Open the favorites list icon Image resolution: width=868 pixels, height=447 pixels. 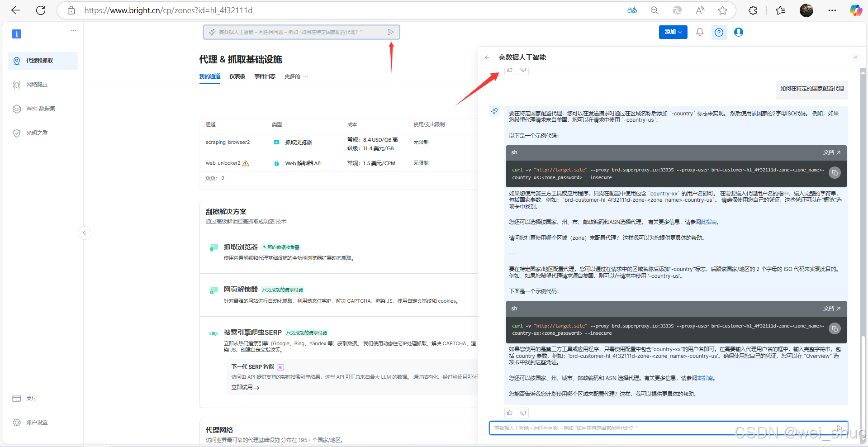[780, 10]
